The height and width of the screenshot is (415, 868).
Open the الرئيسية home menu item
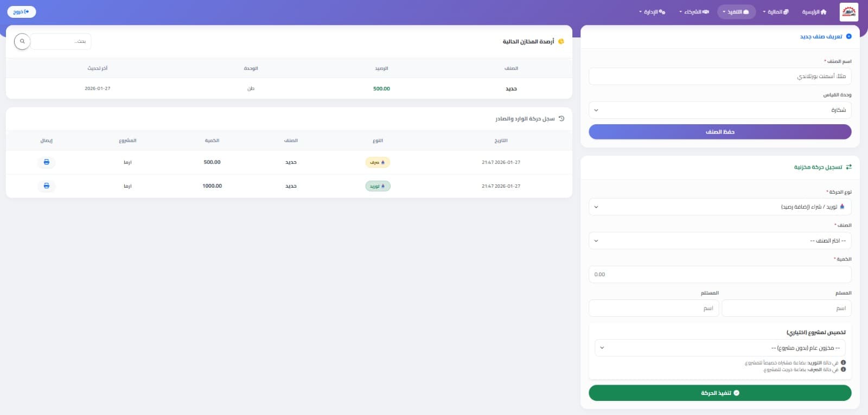pos(814,12)
